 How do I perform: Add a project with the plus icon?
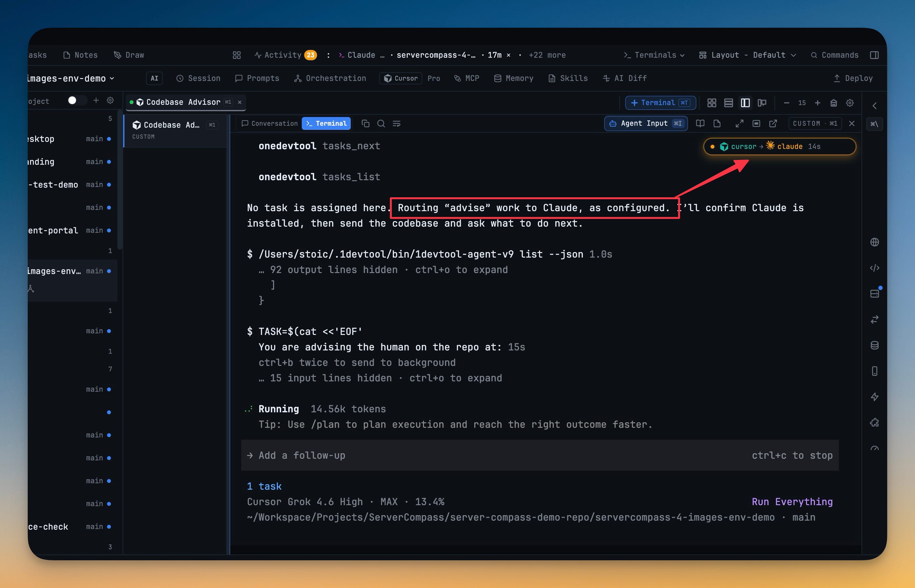(x=96, y=101)
